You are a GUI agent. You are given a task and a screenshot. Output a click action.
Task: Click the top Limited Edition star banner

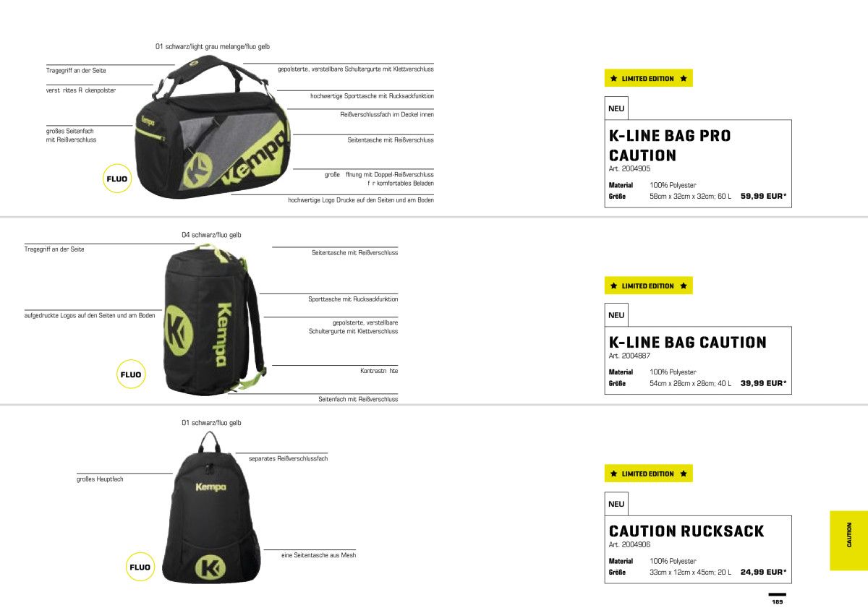pyautogui.click(x=648, y=78)
